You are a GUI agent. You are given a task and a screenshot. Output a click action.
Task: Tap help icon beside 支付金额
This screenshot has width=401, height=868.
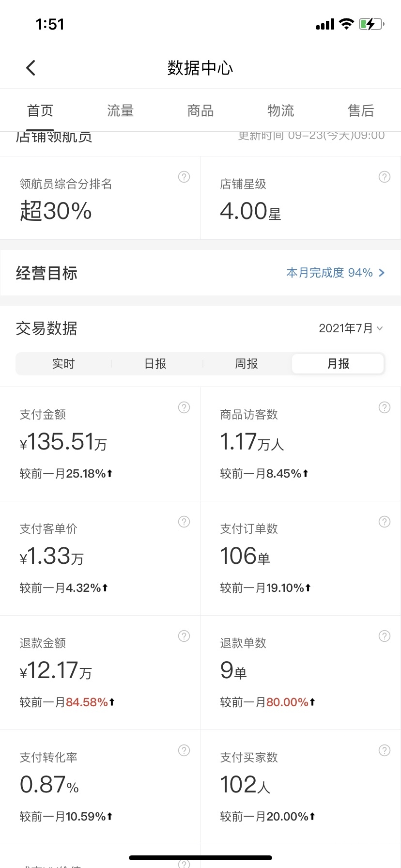[184, 407]
